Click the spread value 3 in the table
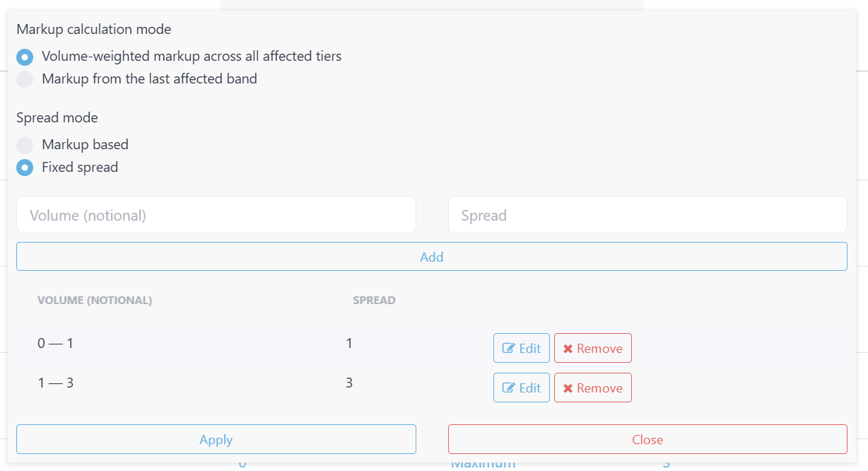The width and height of the screenshot is (868, 471). click(x=349, y=383)
